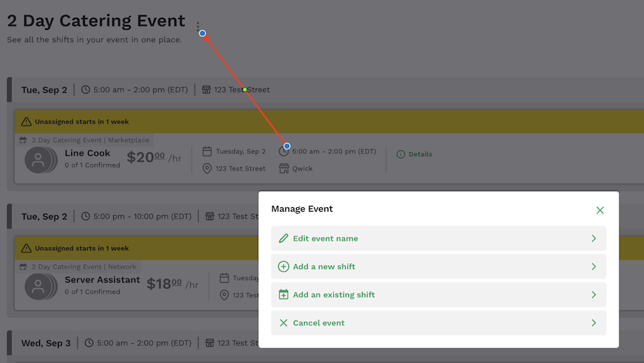The width and height of the screenshot is (644, 363).
Task: Click the Server Assistant worker avatar
Action: coord(38,286)
